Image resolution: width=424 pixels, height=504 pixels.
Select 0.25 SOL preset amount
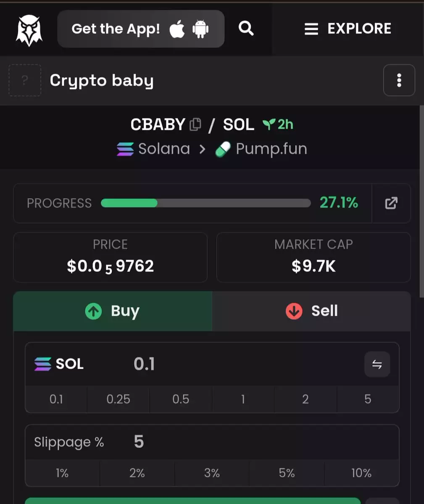(118, 399)
